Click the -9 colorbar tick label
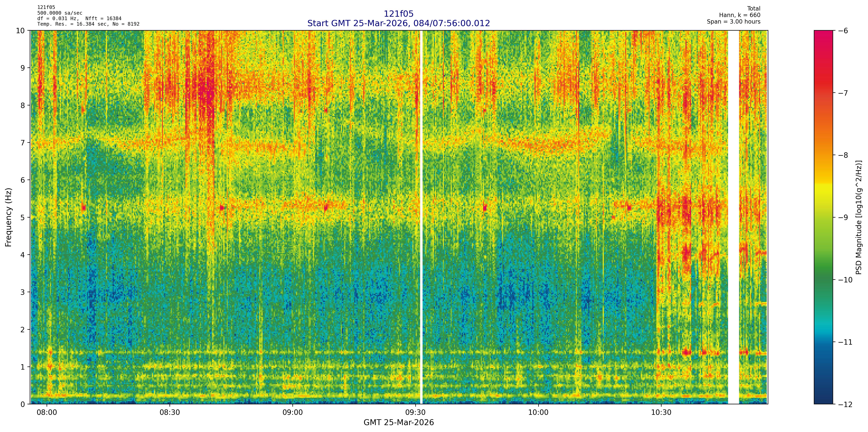This screenshot has height=432, width=868. (843, 217)
